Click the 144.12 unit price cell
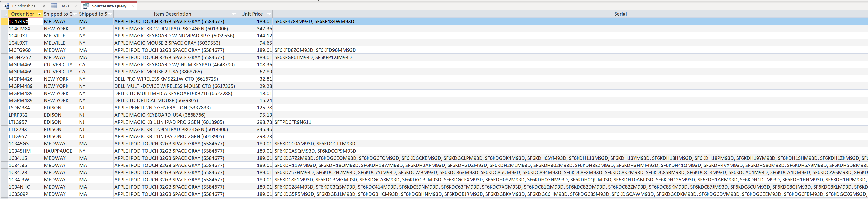 click(255, 36)
